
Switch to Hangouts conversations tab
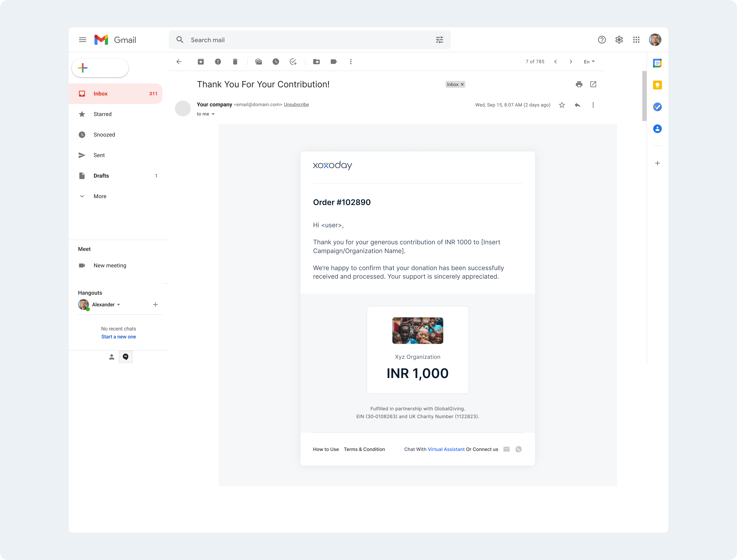(x=126, y=357)
